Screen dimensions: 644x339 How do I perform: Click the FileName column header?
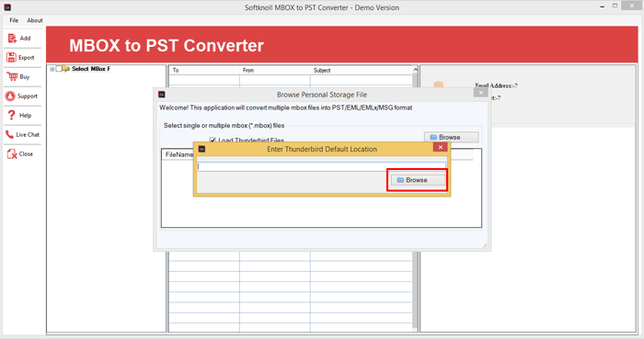[179, 154]
